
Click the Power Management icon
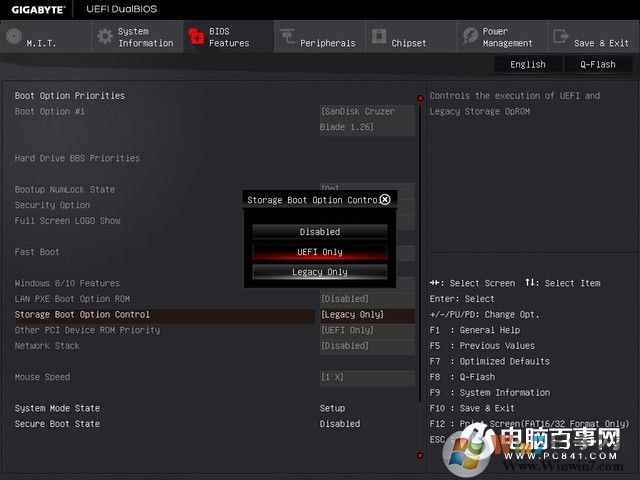click(x=470, y=37)
